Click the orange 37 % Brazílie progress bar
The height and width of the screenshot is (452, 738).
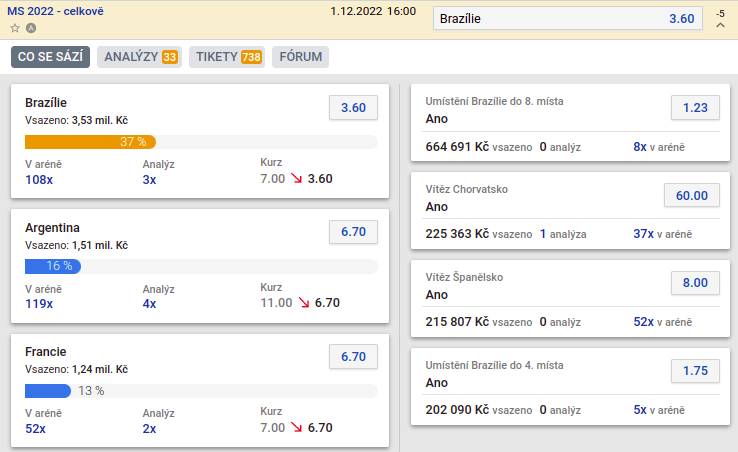pos(90,142)
